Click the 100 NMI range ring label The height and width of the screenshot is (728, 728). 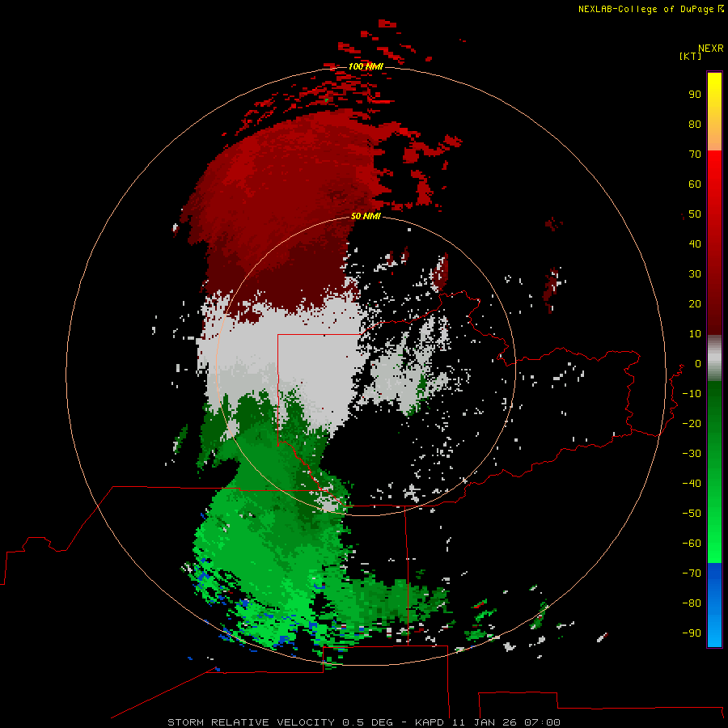(366, 66)
